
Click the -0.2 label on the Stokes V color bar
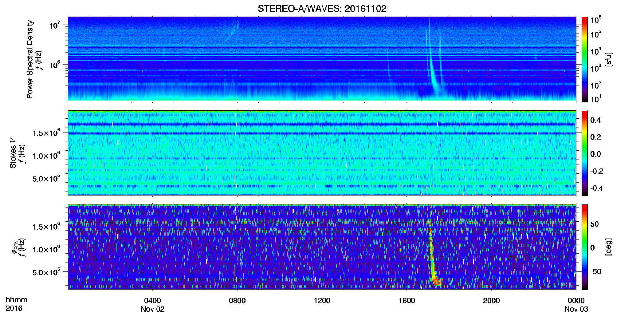click(597, 171)
